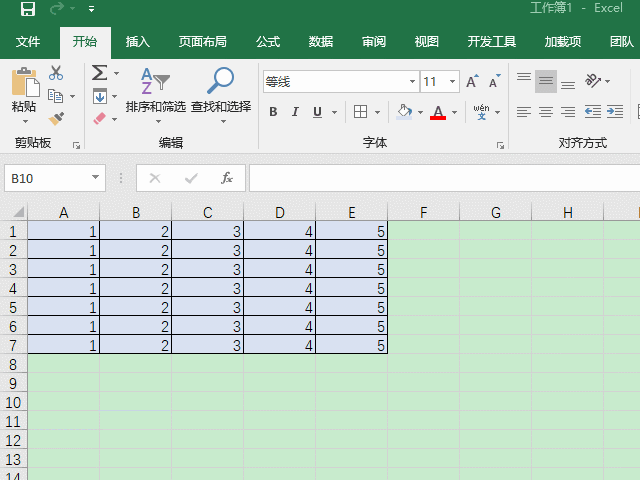
Task: Toggle Italic formatting
Action: [x=296, y=112]
